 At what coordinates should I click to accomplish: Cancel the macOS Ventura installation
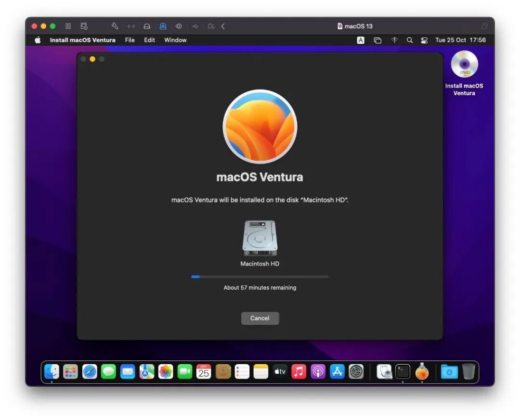click(260, 318)
